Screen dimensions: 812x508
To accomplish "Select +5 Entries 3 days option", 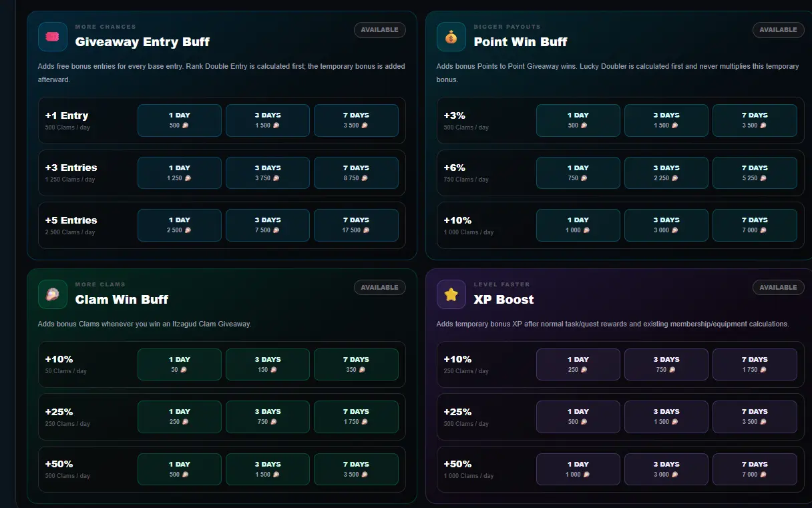I will (268, 225).
